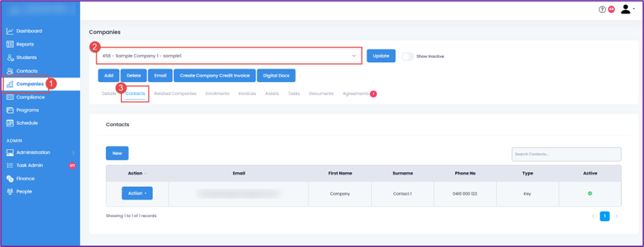Image resolution: width=644 pixels, height=247 pixels.
Task: Switch to the Documents tab
Action: [321, 93]
